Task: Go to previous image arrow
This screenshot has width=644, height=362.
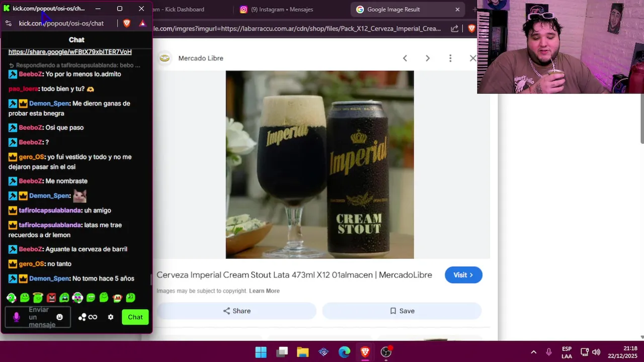Action: [x=405, y=58]
